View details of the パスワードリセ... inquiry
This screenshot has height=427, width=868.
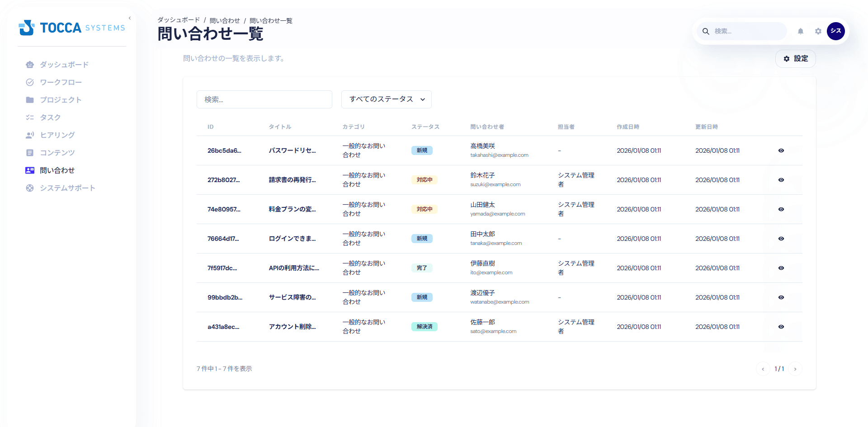[781, 150]
